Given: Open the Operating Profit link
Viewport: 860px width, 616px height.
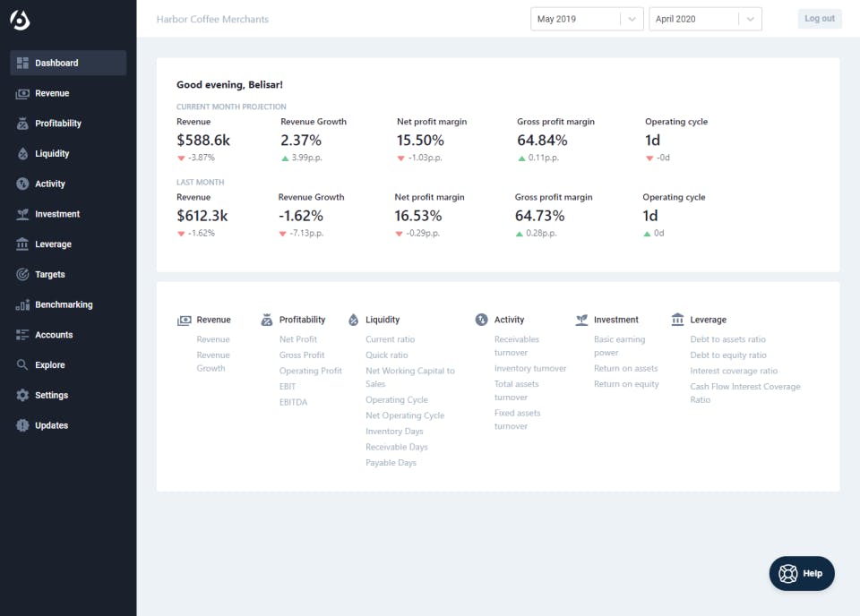Looking at the screenshot, I should [x=311, y=371].
